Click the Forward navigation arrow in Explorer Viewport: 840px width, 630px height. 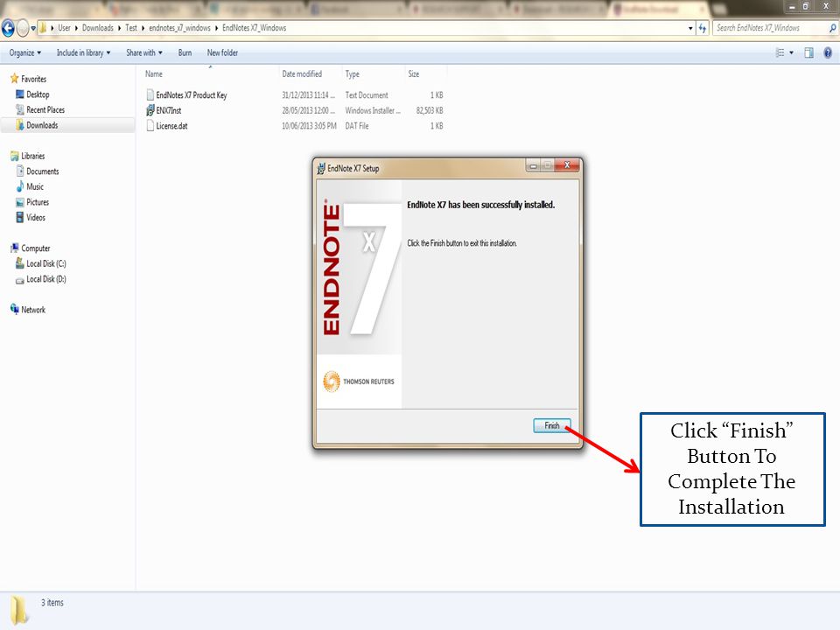(x=23, y=28)
